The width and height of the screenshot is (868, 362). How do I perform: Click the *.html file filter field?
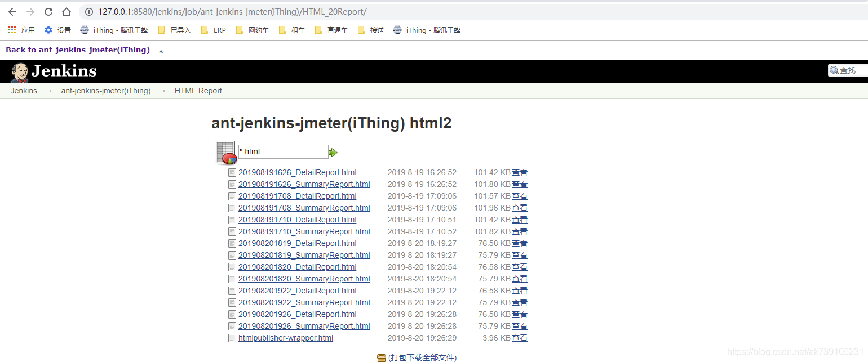point(283,151)
